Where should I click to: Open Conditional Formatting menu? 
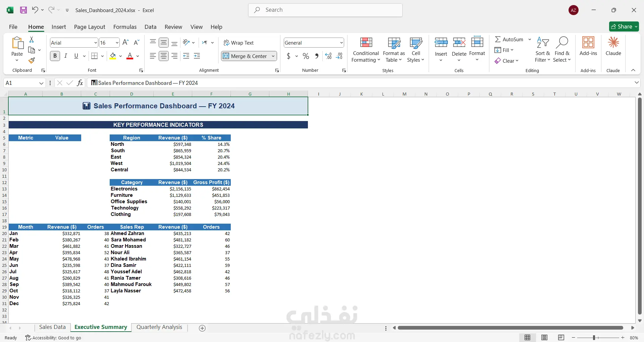pos(366,50)
